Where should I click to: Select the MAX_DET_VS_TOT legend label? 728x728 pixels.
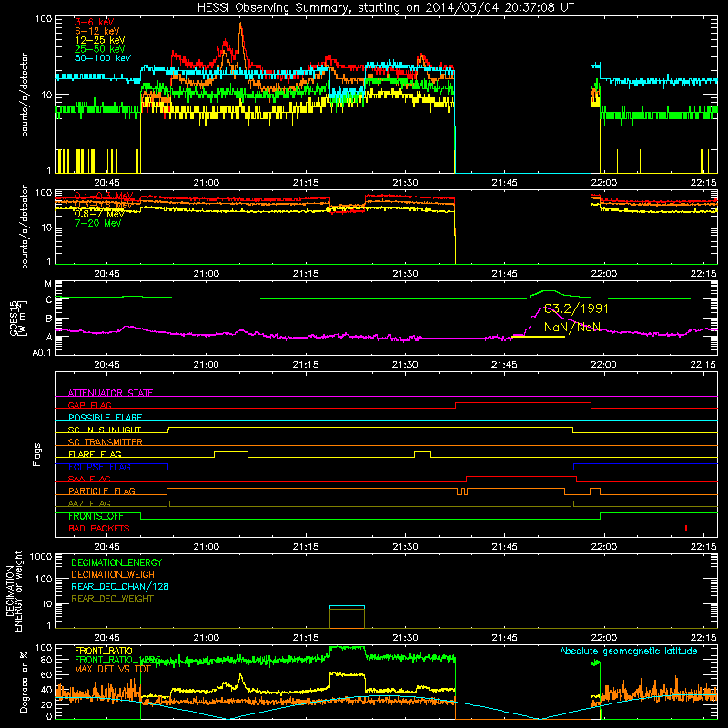coord(113,669)
